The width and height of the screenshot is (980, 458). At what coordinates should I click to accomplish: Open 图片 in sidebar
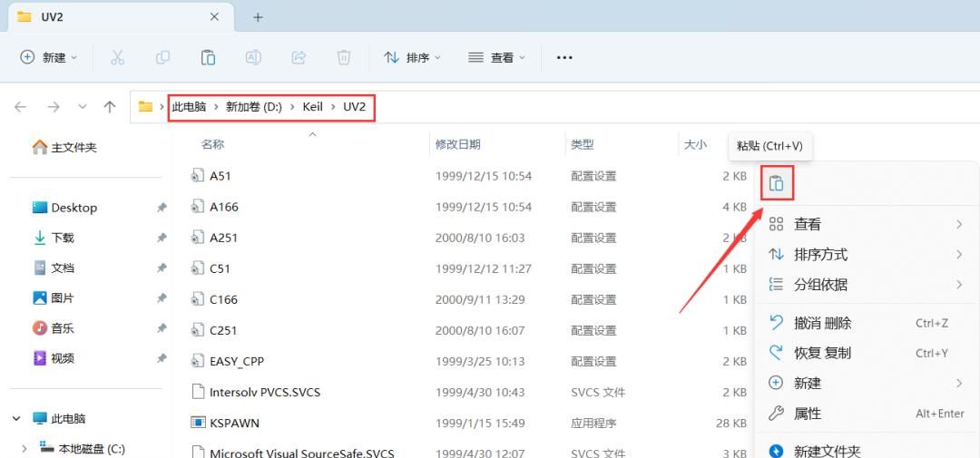(x=54, y=298)
